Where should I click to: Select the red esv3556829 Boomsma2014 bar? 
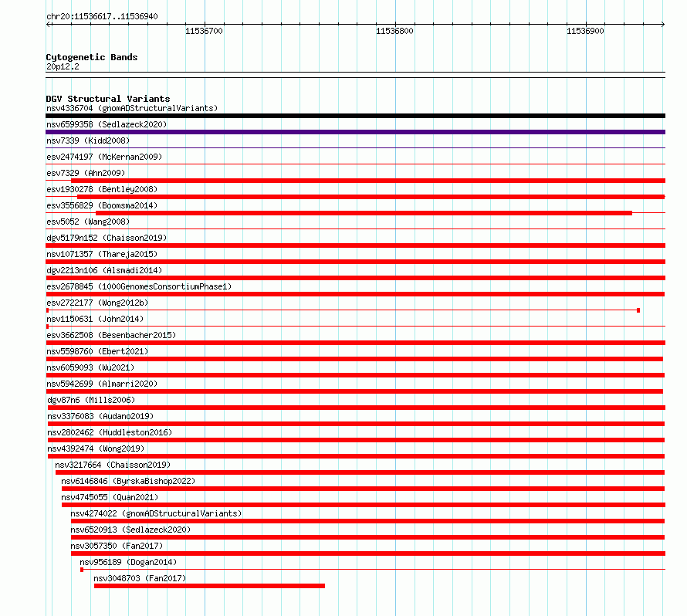click(x=364, y=213)
